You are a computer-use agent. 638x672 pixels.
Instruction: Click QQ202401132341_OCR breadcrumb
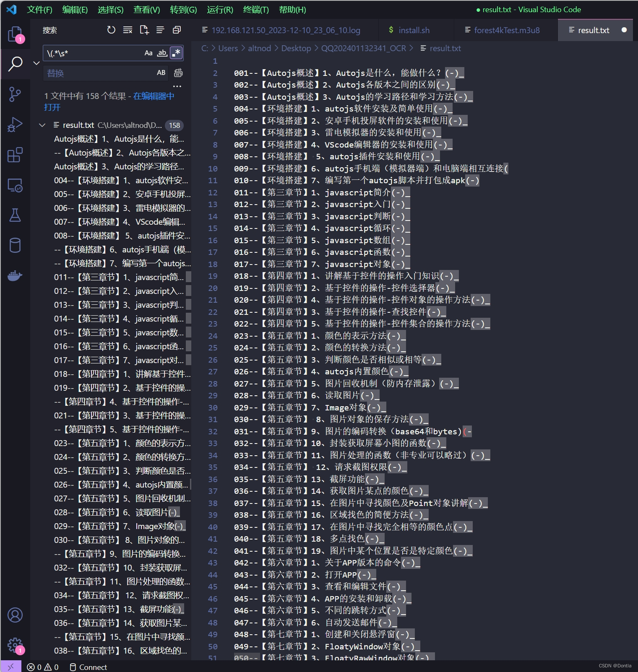(x=363, y=48)
